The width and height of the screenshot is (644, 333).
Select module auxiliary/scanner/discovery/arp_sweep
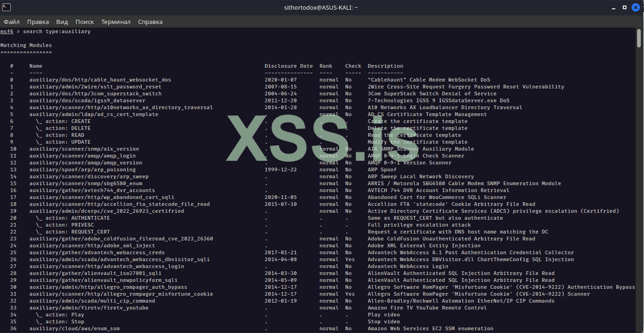pyautogui.click(x=89, y=176)
